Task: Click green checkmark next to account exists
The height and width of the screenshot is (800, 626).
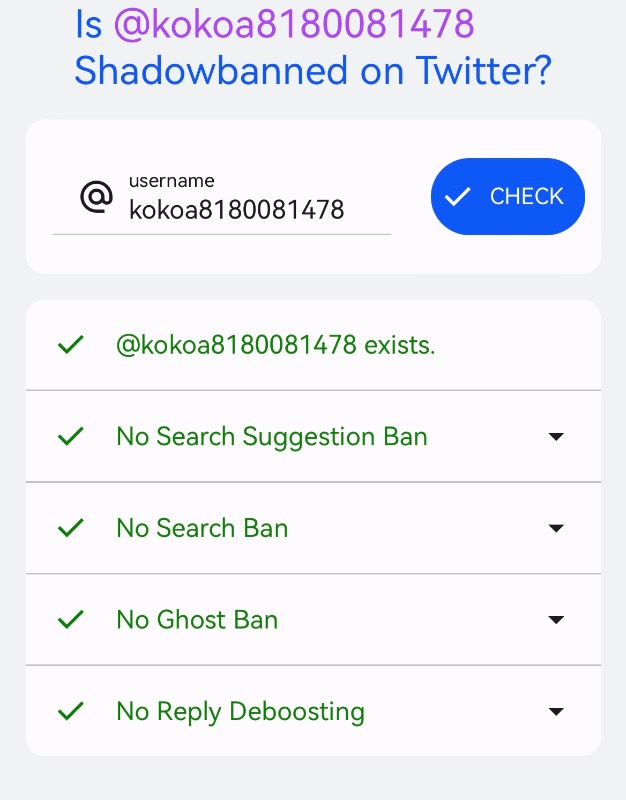Action: 71,345
